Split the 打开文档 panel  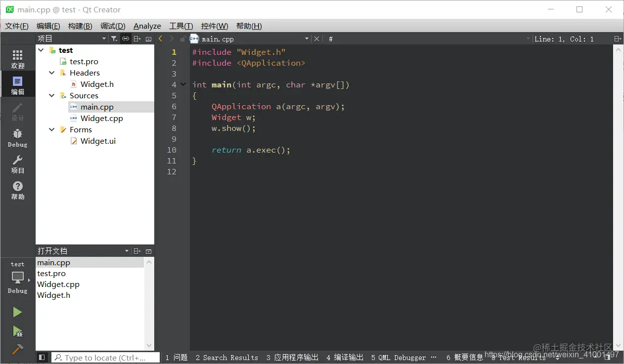click(137, 251)
